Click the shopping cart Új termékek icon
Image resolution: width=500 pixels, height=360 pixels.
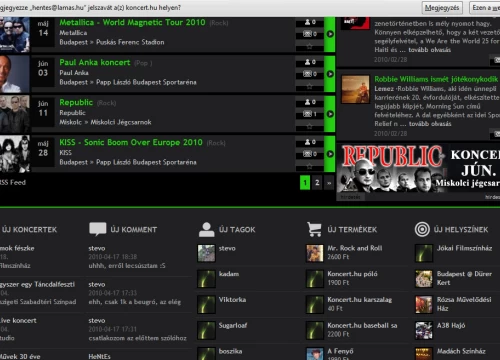click(x=314, y=229)
